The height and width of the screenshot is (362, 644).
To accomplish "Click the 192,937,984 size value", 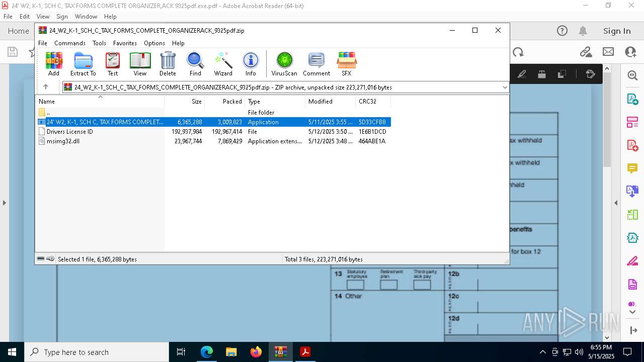I will (x=187, y=132).
